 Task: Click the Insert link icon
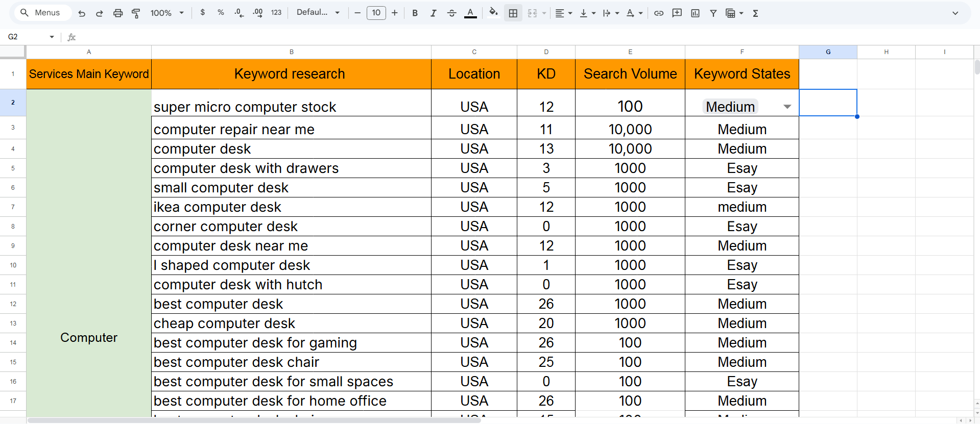[x=659, y=13]
